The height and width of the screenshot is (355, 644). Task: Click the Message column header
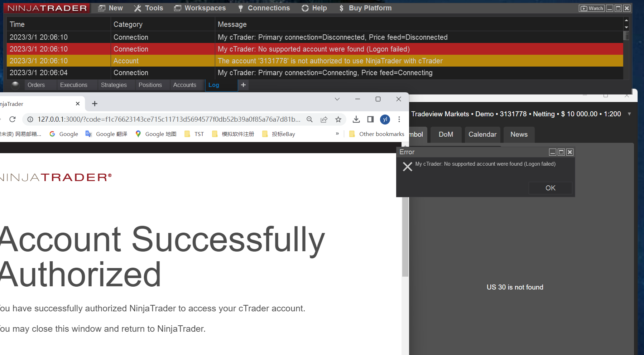[419, 24]
